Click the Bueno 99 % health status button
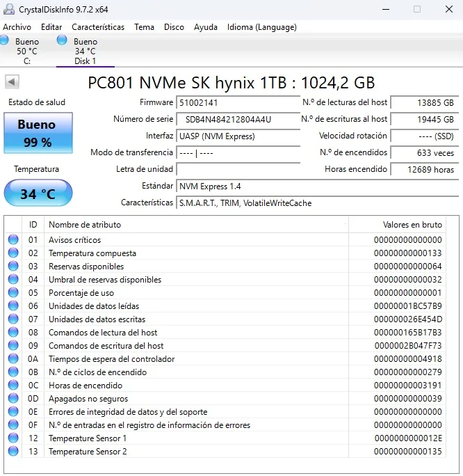463x476 pixels. pos(38,133)
